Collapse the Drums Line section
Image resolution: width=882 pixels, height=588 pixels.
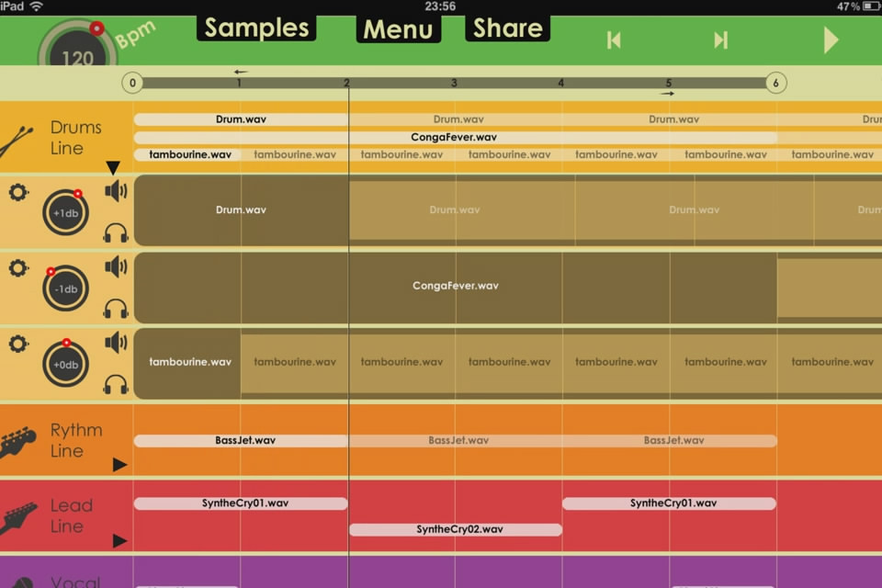point(113,168)
